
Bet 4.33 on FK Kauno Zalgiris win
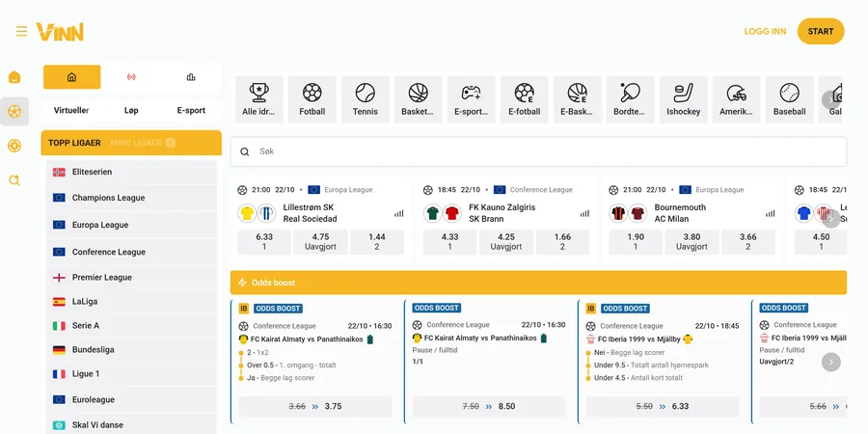click(450, 242)
